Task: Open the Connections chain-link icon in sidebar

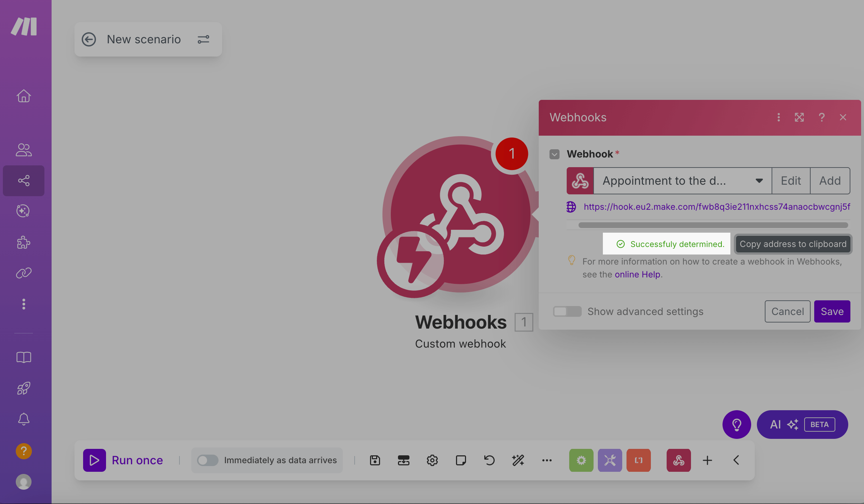Action: (24, 273)
